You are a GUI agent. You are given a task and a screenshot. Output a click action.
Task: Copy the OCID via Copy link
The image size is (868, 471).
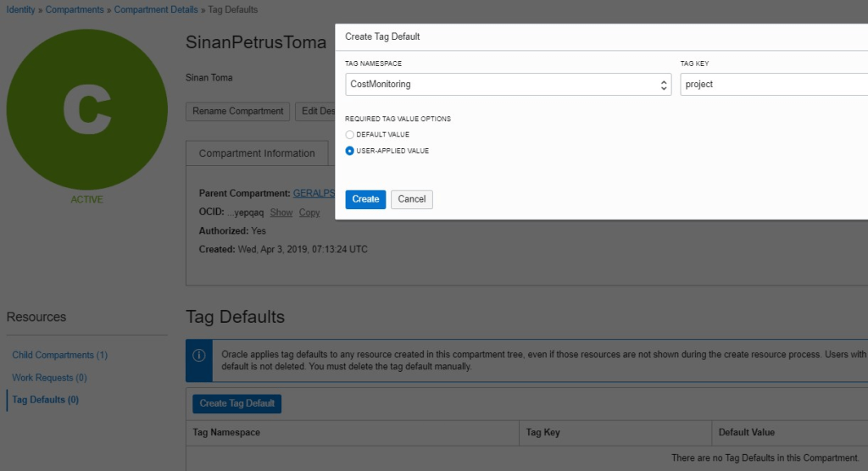click(309, 213)
